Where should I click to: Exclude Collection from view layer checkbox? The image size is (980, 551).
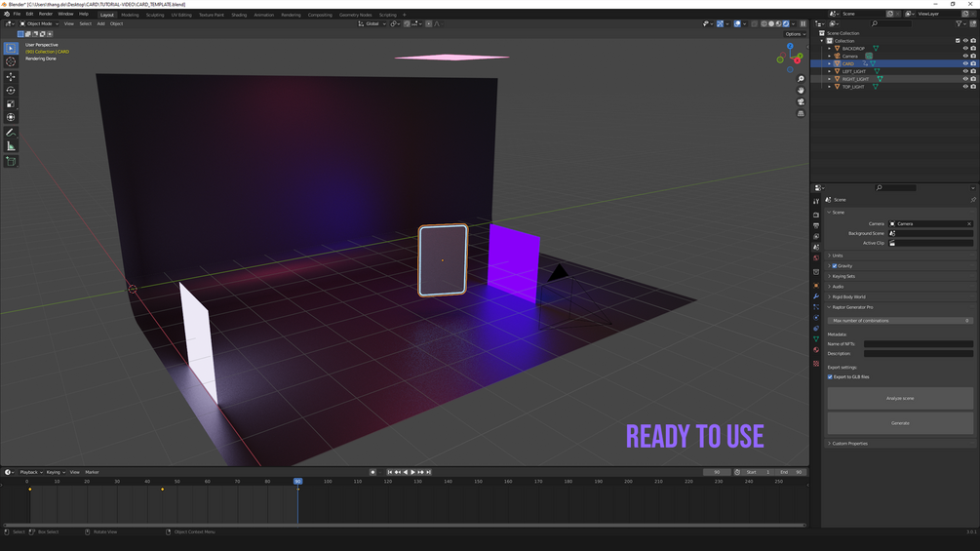pos(958,41)
